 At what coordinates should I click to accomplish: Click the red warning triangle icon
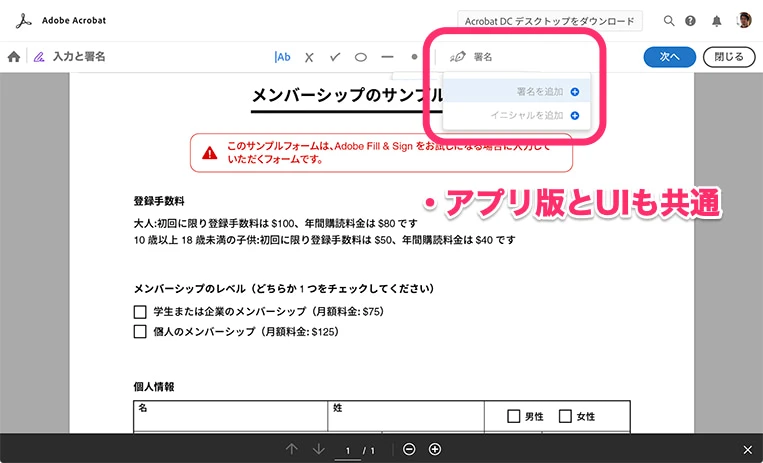point(210,153)
